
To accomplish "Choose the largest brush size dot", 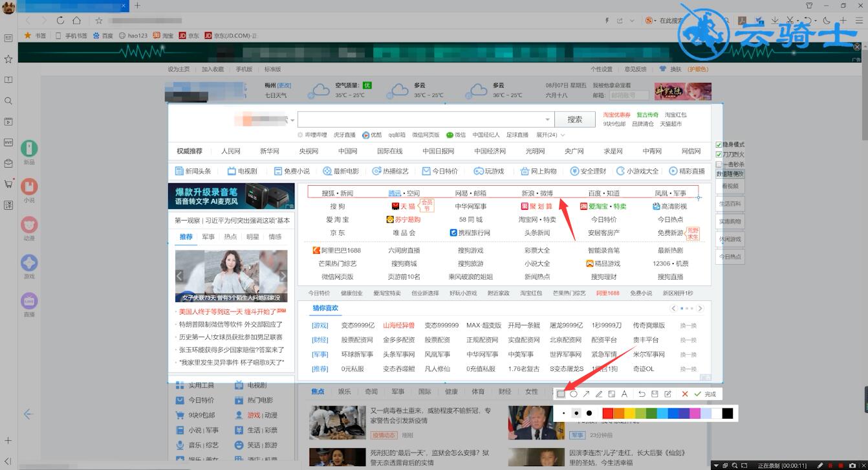I will (x=589, y=413).
